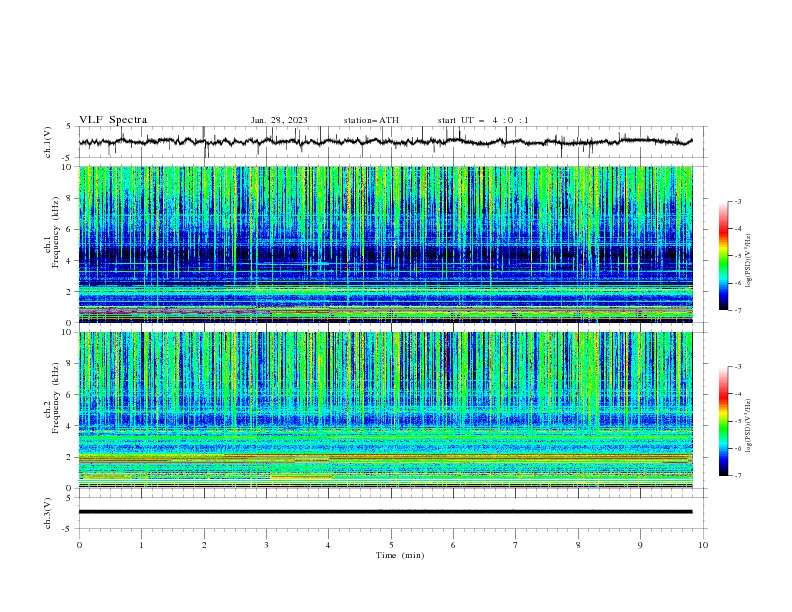Viewport: 792px width, 612px height.
Task: Click the "start UT = 4 :0 :1" text
Action: [x=483, y=120]
